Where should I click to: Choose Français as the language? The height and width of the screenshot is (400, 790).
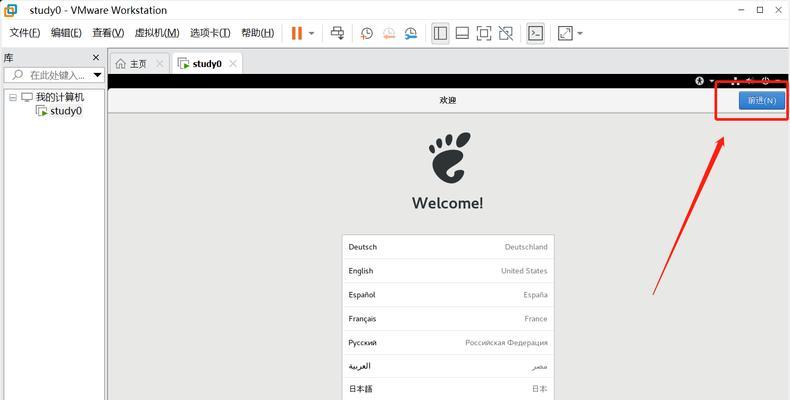448,319
